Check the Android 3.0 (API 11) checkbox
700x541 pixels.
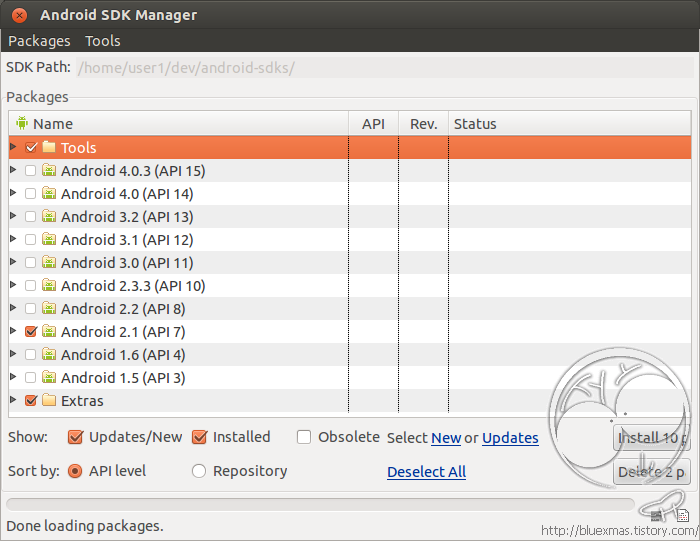(30, 262)
